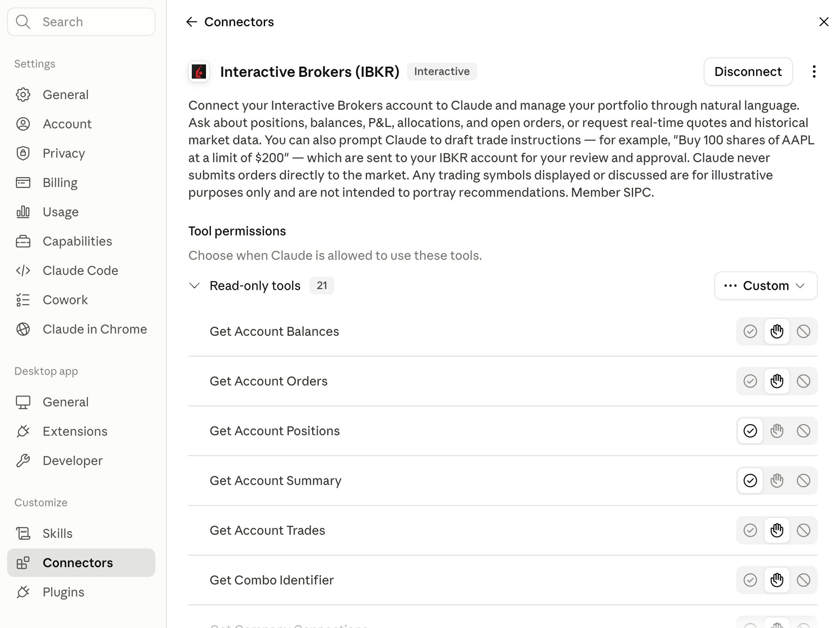Click the Disconnect button
840x628 pixels.
pyautogui.click(x=748, y=72)
